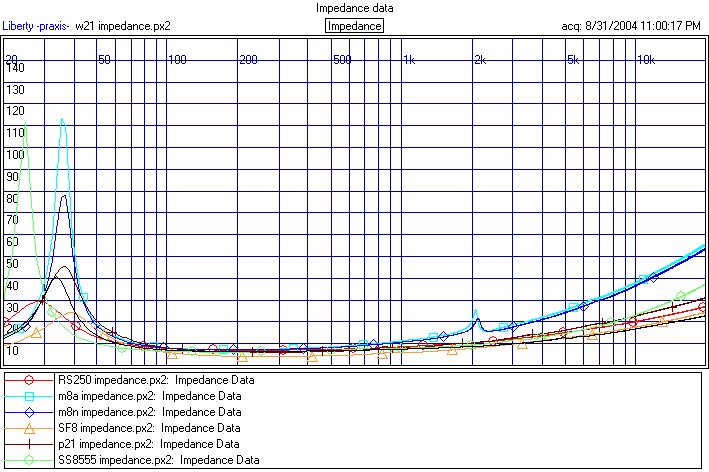Select the orange triangle SF8 legend marker

[x=29, y=428]
